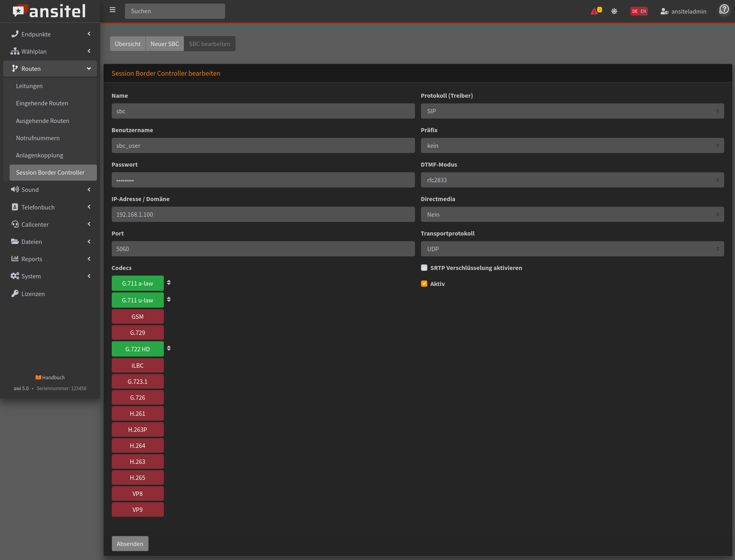Open the DTMF-Modus dropdown
This screenshot has width=735, height=560.
tap(572, 180)
